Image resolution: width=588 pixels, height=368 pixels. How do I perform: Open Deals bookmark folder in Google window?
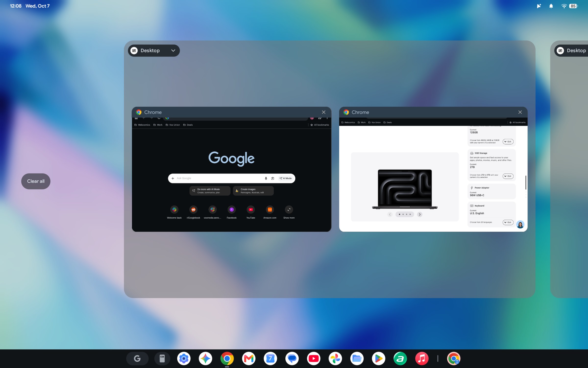[x=188, y=125]
